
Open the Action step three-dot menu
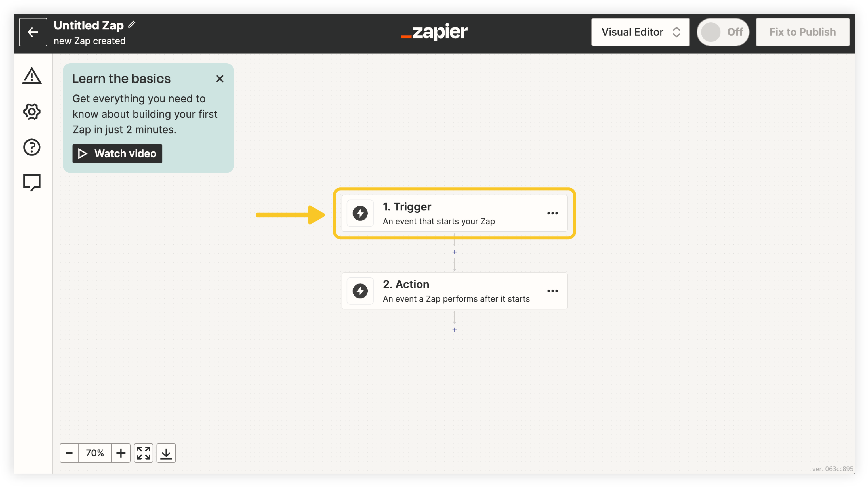tap(553, 291)
